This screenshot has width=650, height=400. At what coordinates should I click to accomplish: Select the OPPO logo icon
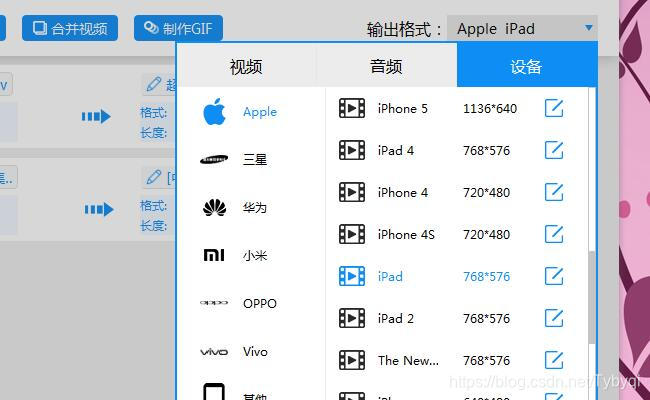(x=214, y=303)
